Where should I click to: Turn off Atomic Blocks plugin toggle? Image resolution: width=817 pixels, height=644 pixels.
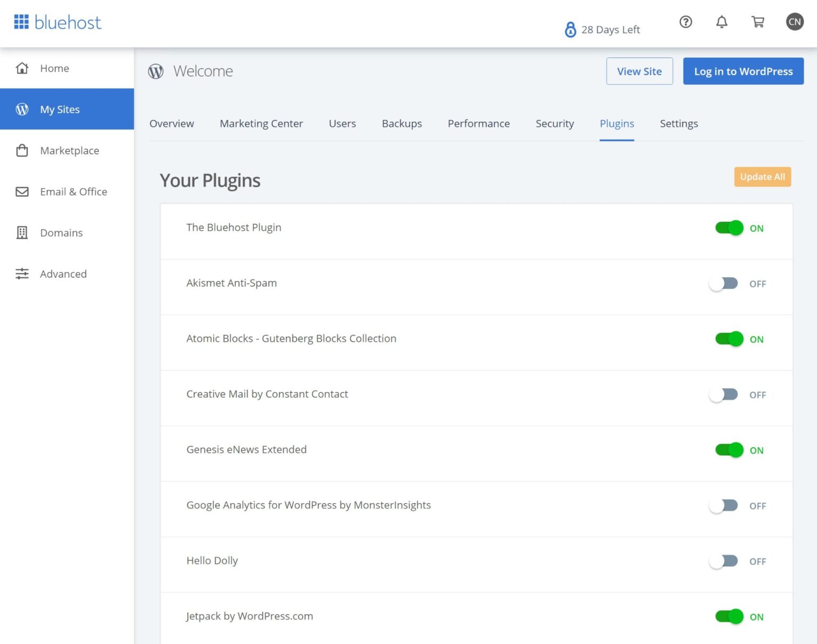(729, 339)
